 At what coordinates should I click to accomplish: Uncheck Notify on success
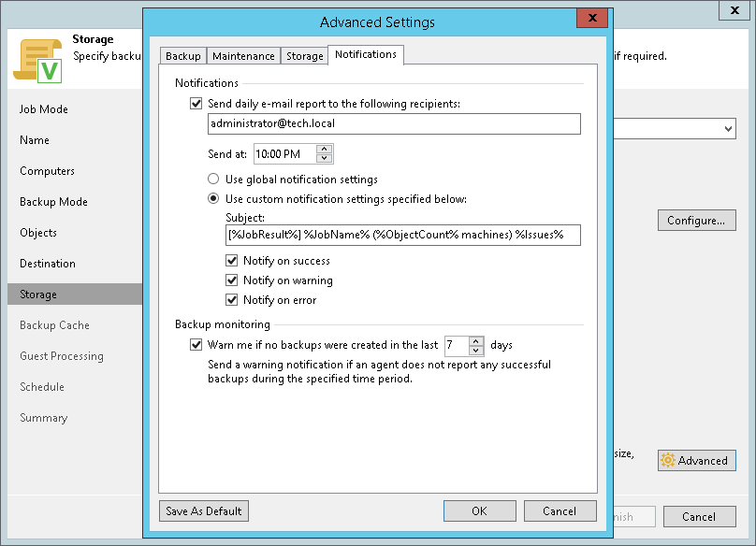coord(232,261)
